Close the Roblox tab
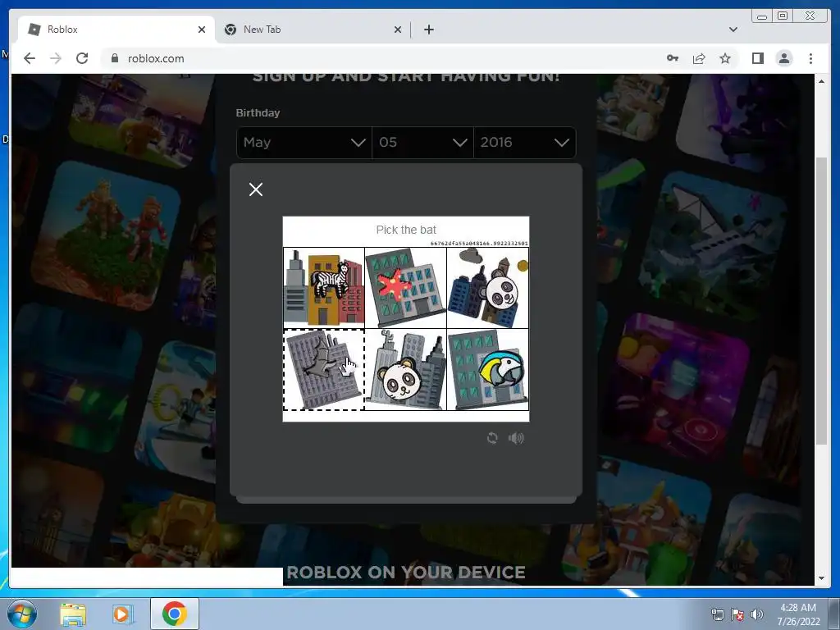Image resolution: width=840 pixels, height=630 pixels. 202,30
